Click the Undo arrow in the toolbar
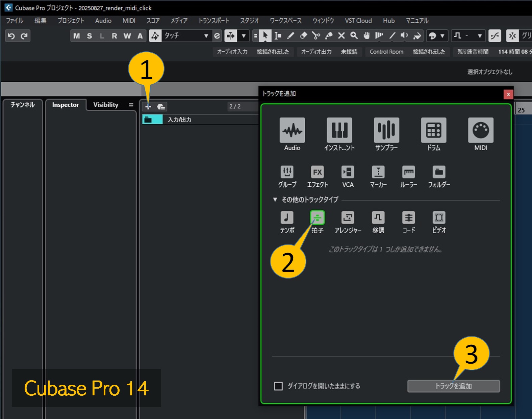The width and height of the screenshot is (532, 419). pos(11,36)
